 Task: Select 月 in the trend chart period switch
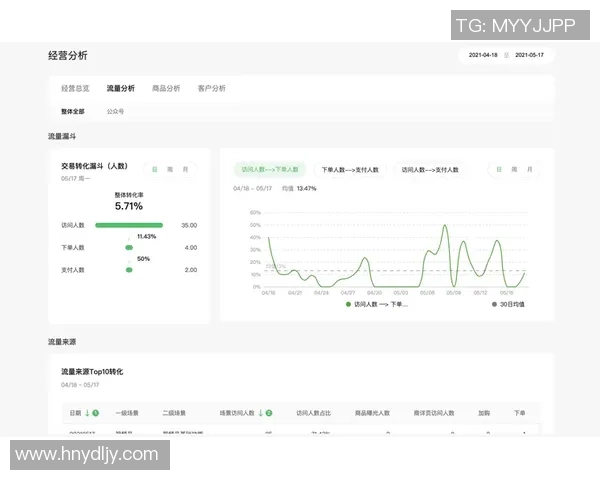[x=530, y=169]
